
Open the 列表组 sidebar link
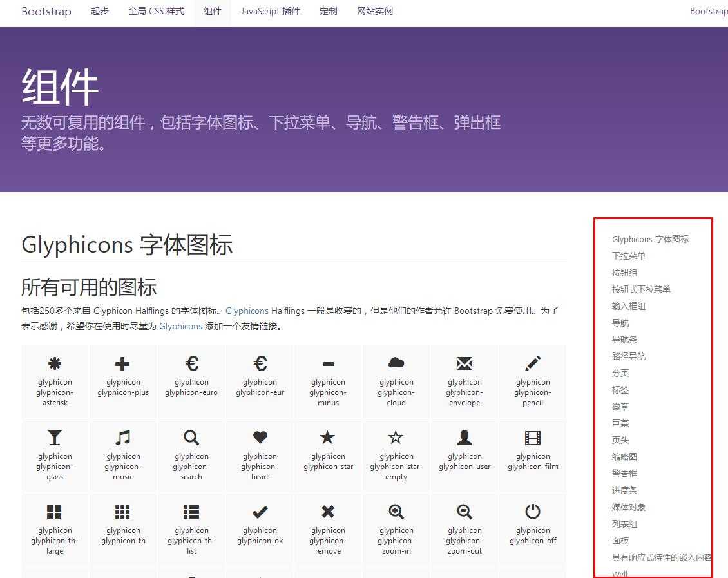(x=624, y=524)
